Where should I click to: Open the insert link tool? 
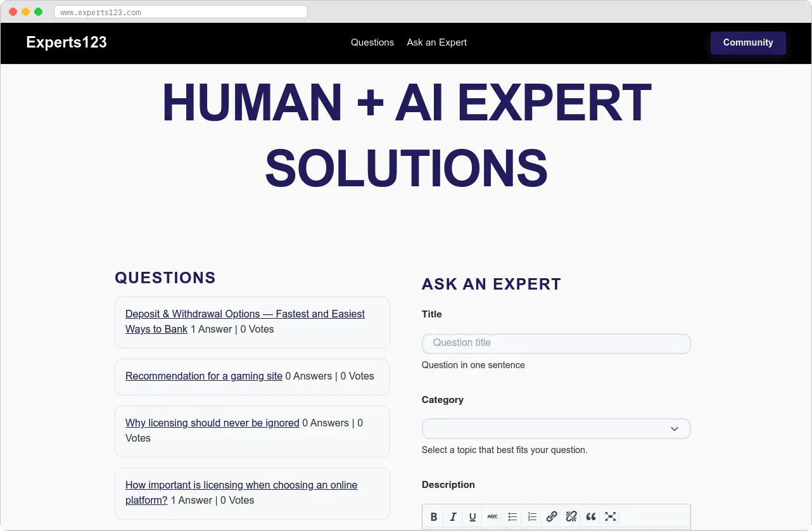coord(552,516)
